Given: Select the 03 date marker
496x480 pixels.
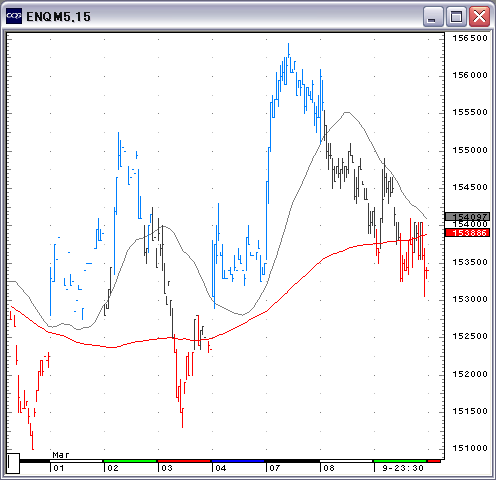Looking at the screenshot, I should click(167, 468).
